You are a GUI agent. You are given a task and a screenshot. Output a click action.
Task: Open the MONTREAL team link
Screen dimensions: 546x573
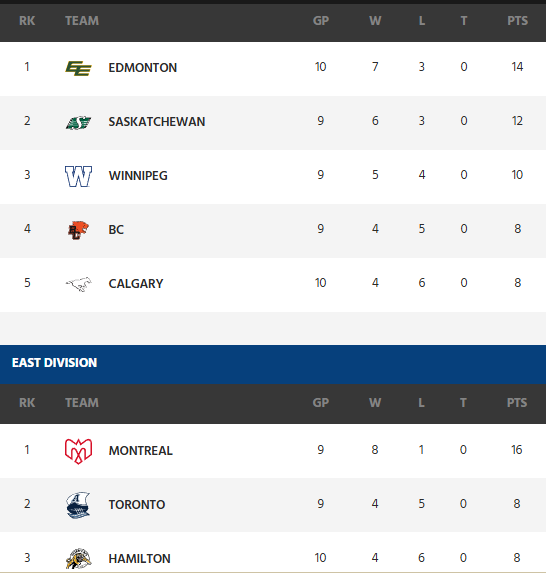140,451
